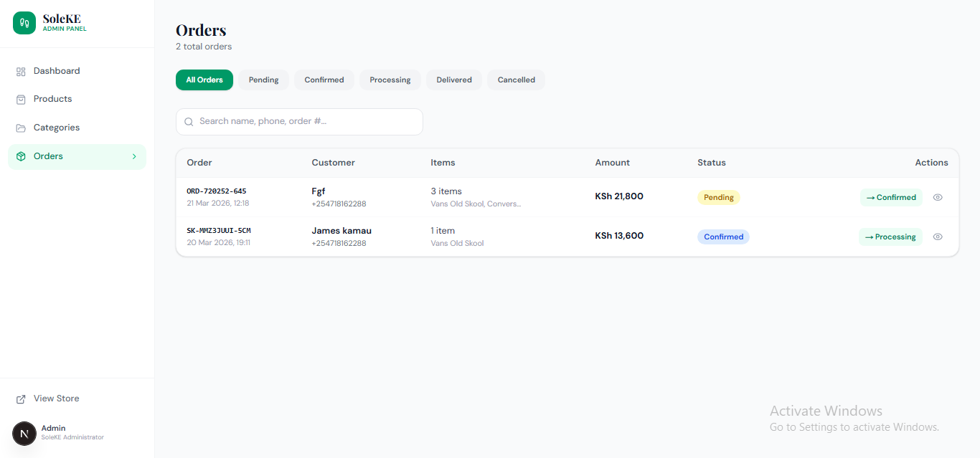View details of order SK-MMZ3JUUI-5CM via eye icon
The width and height of the screenshot is (980, 458).
pos(938,237)
